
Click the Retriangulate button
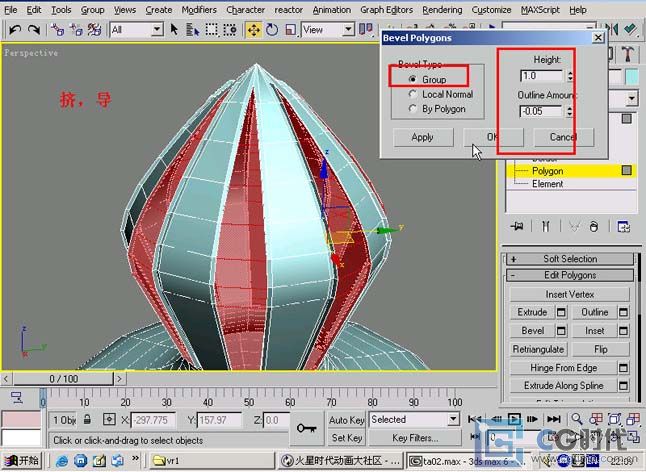pos(538,349)
